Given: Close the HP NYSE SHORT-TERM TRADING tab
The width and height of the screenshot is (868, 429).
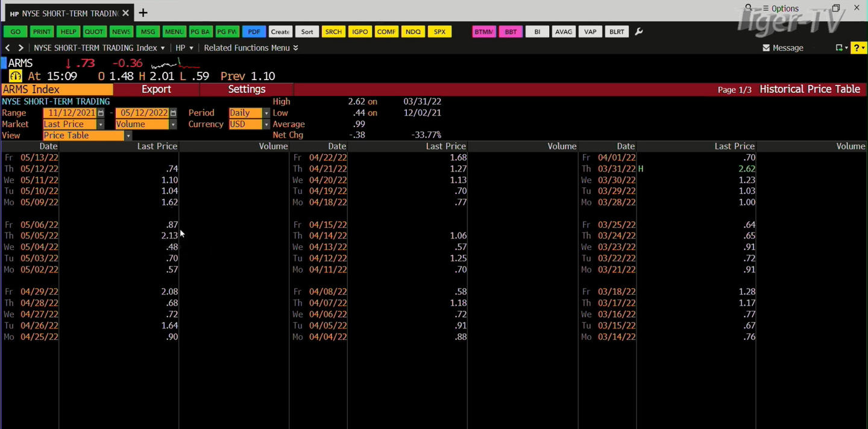Looking at the screenshot, I should tap(125, 13).
